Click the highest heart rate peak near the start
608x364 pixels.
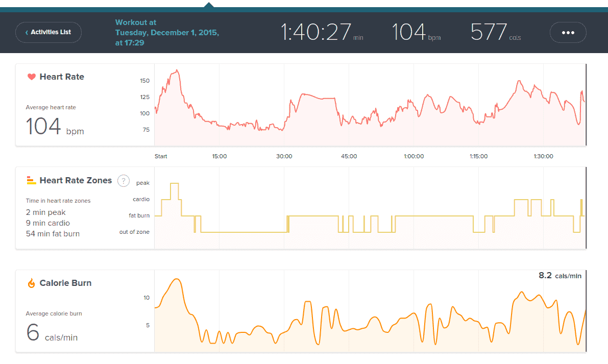click(x=177, y=70)
